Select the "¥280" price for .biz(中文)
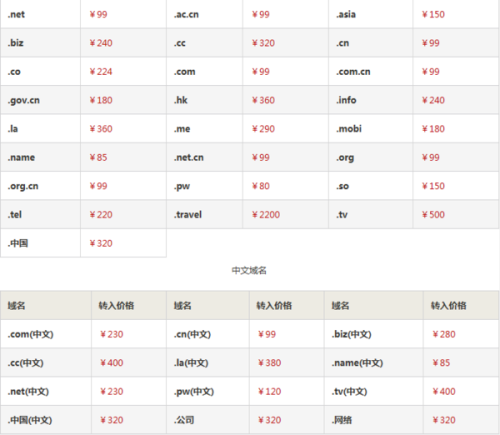The height and width of the screenshot is (435, 500). 444,334
